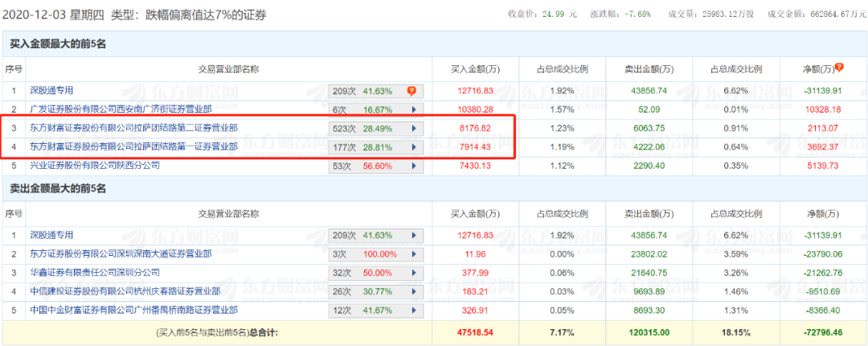868x346 pixels.
Task: Click the 53次 56.60% stats box
Action: (x=376, y=166)
